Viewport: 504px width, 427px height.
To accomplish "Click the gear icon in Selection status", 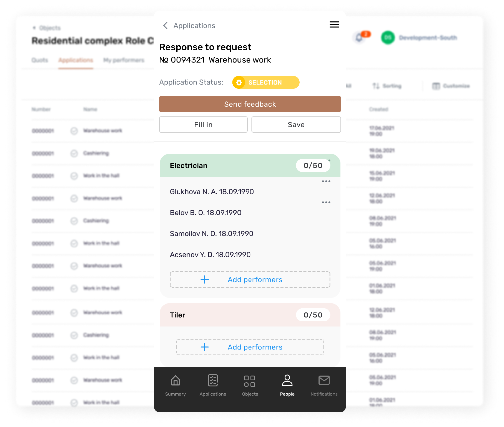I will coord(239,83).
